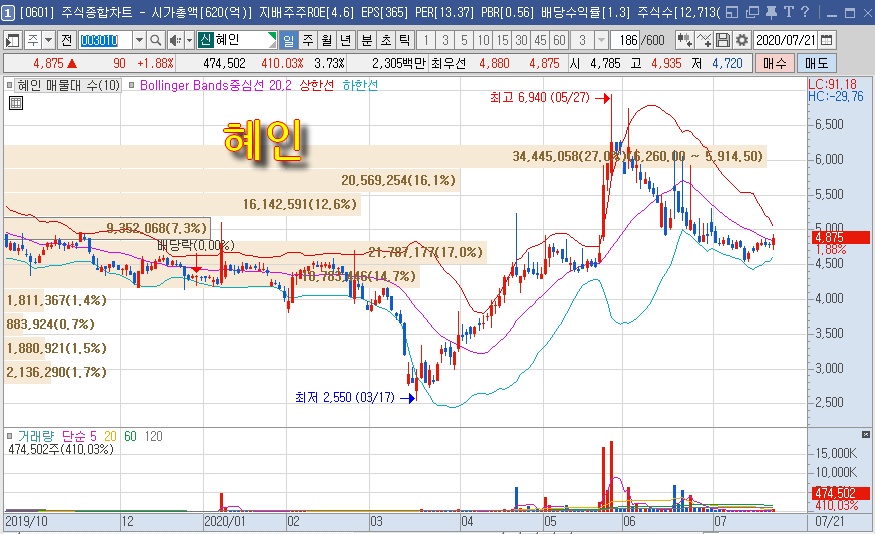Viewport: 875px width, 534px height.
Task: Toggle the Bollinger Bands indicator marker
Action: click(x=132, y=85)
